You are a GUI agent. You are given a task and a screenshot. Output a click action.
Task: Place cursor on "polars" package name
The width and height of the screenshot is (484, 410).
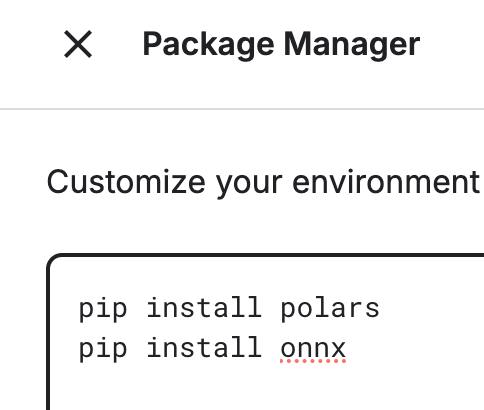point(330,309)
